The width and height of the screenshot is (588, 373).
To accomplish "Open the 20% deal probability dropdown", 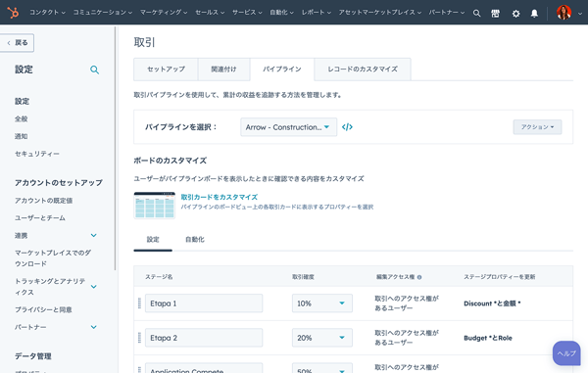I will (x=322, y=338).
